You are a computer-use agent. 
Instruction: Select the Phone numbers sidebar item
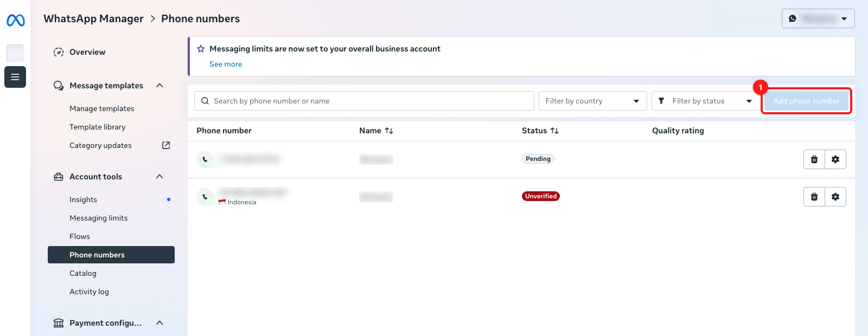click(111, 255)
